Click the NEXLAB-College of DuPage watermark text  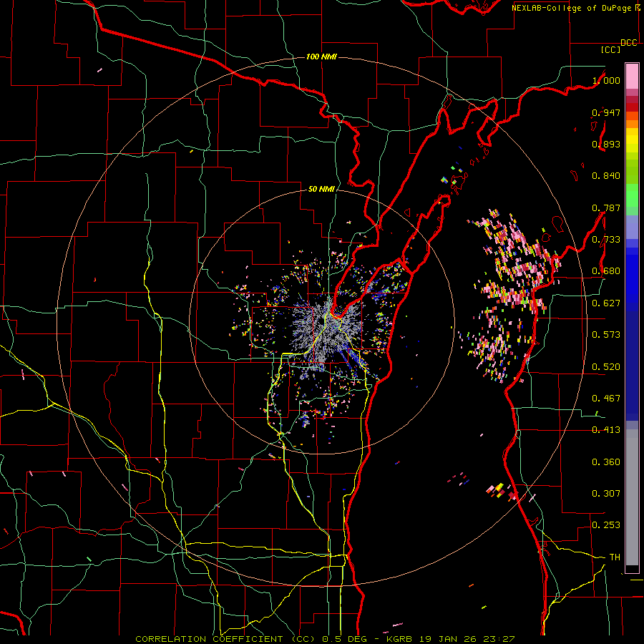pyautogui.click(x=571, y=8)
